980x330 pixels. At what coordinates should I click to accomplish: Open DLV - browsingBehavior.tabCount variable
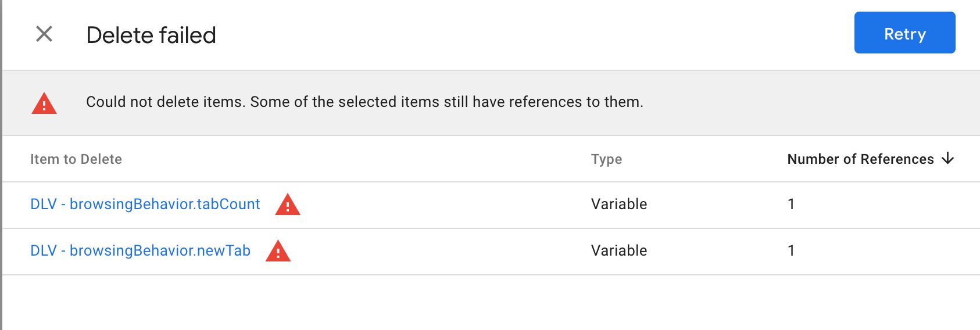click(145, 204)
